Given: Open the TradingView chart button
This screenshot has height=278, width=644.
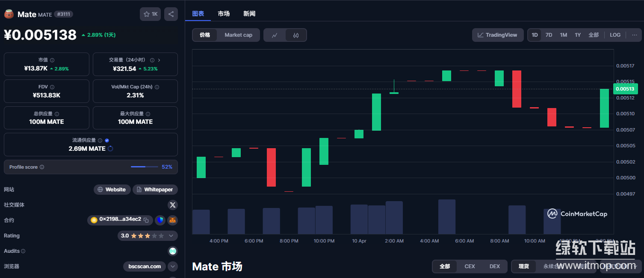Looking at the screenshot, I should [x=498, y=35].
